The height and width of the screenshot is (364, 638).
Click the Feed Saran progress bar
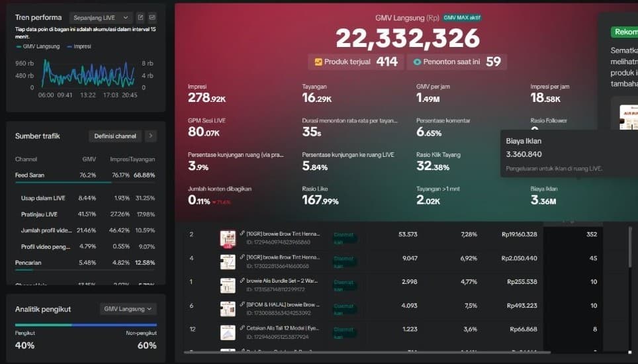pos(85,182)
